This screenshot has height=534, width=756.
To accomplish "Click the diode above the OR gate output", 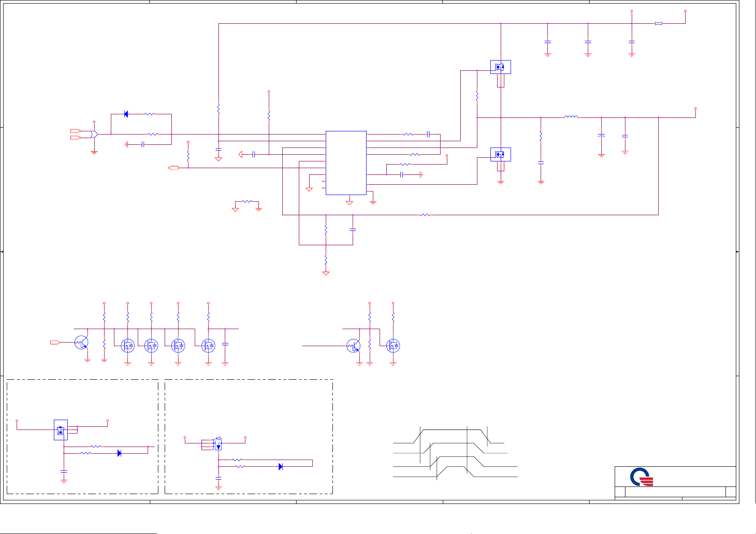I will click(126, 114).
